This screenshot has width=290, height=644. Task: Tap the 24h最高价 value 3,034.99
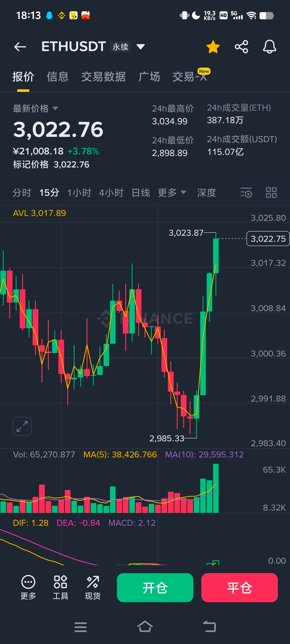(170, 121)
